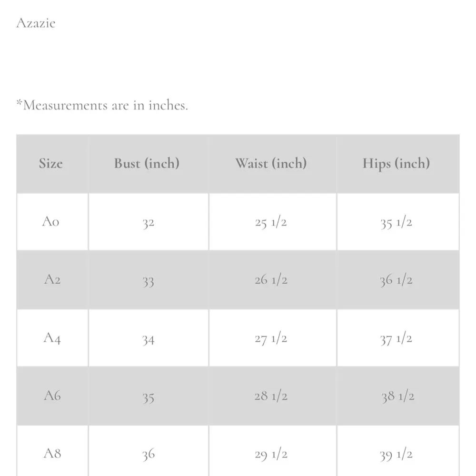The width and height of the screenshot is (476, 476).
Task: Click the waist value 25 1/2
Action: pos(271,222)
